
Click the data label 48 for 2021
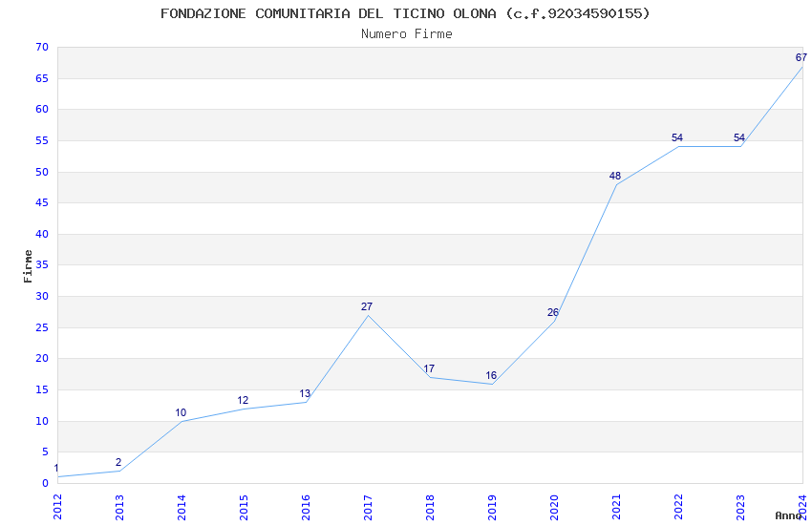point(614,176)
